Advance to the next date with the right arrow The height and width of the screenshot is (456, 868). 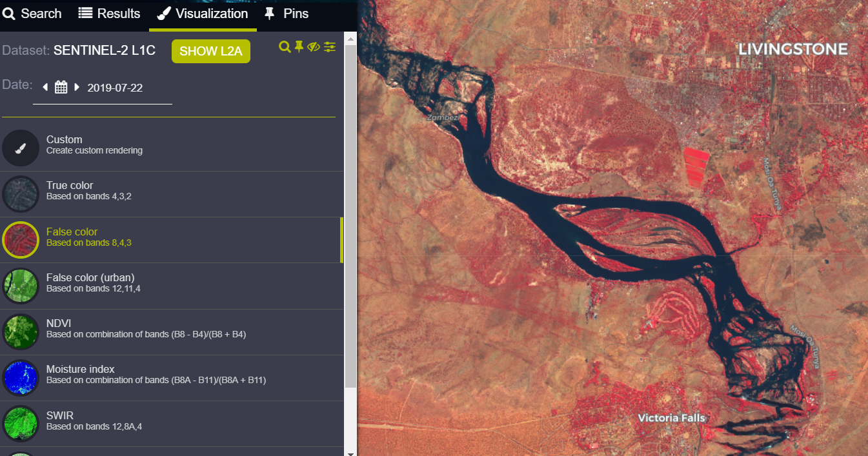point(77,86)
